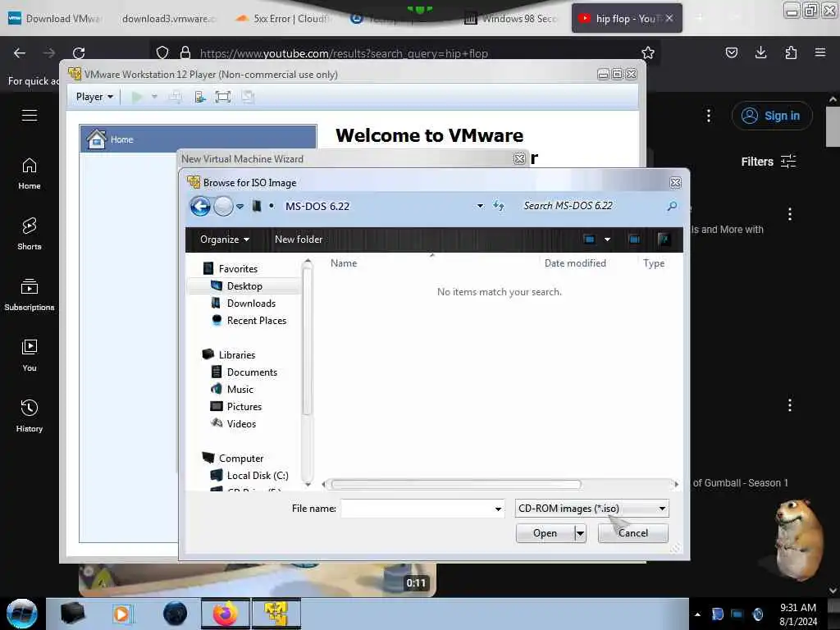This screenshot has height=630, width=840.
Task: Open the VMware Player menu
Action: [x=94, y=97]
